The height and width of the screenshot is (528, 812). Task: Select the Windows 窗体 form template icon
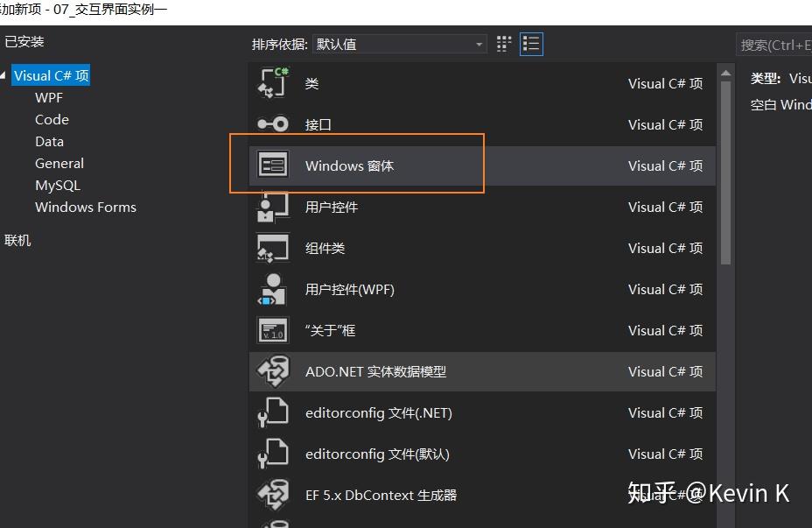pyautogui.click(x=272, y=165)
